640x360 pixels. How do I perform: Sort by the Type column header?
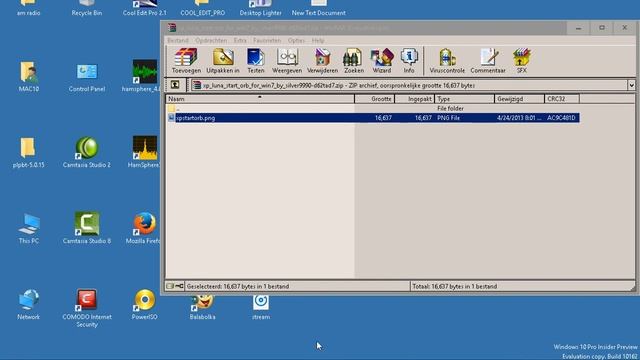click(464, 99)
